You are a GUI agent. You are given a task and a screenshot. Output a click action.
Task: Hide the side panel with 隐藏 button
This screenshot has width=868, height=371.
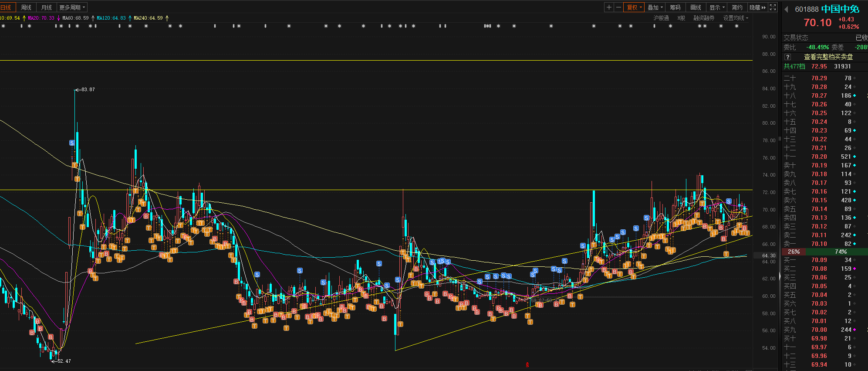coord(757,7)
